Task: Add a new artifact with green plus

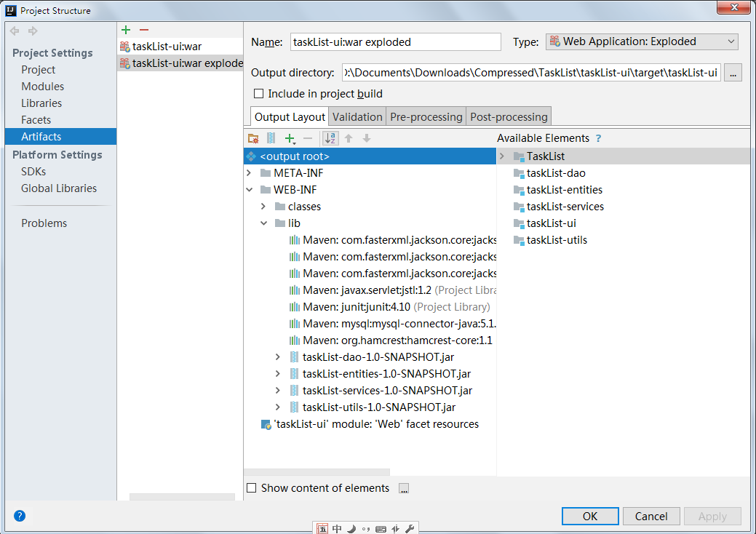Action: (x=126, y=30)
